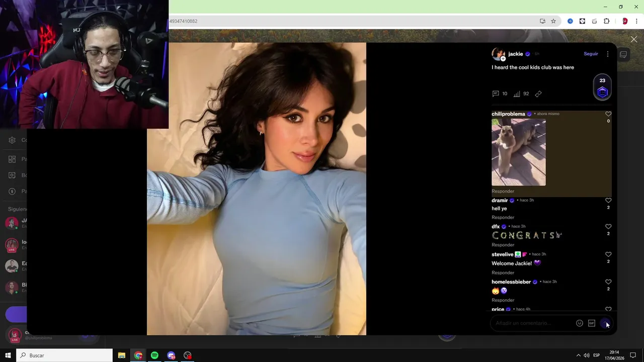Image resolution: width=644 pixels, height=362 pixels.
Task: Like stevelive's Welcome Jackie comment heart
Action: point(608,254)
